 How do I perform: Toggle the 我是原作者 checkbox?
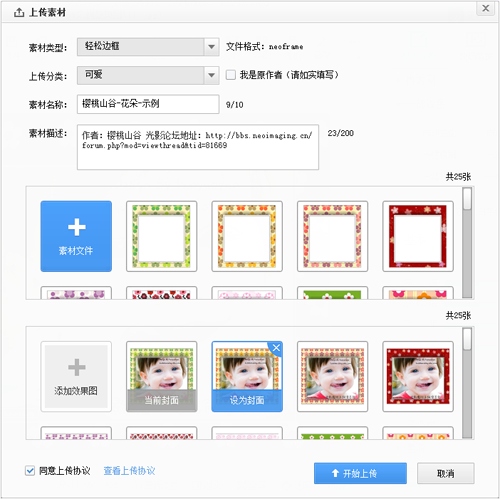231,75
